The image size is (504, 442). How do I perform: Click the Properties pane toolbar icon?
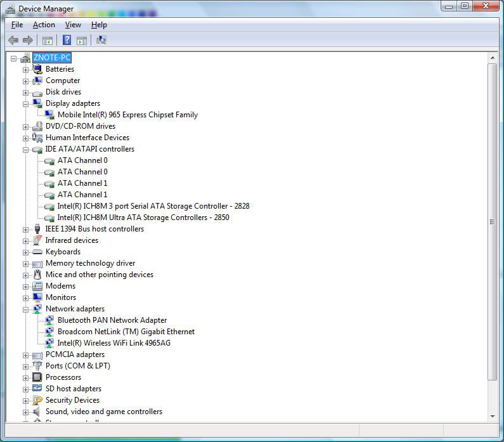point(82,41)
